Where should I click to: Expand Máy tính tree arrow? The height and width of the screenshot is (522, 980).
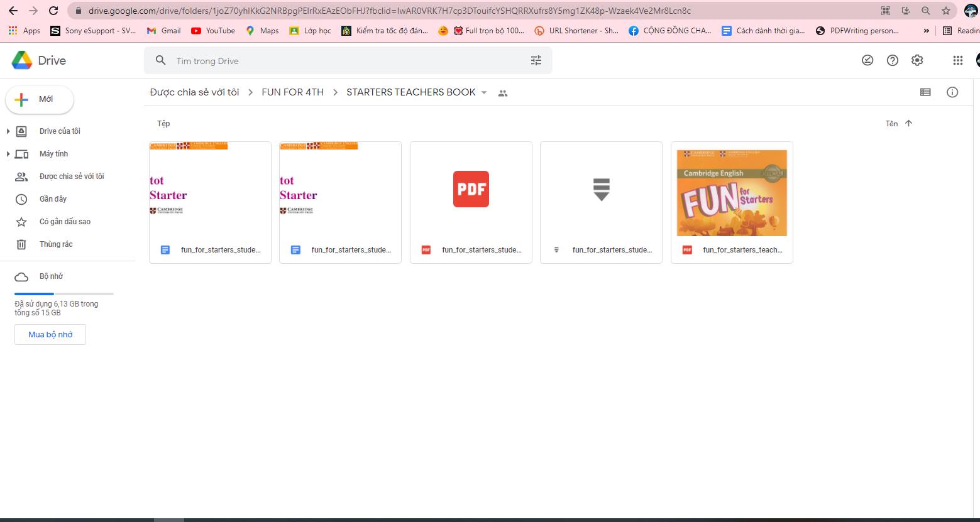(x=8, y=154)
